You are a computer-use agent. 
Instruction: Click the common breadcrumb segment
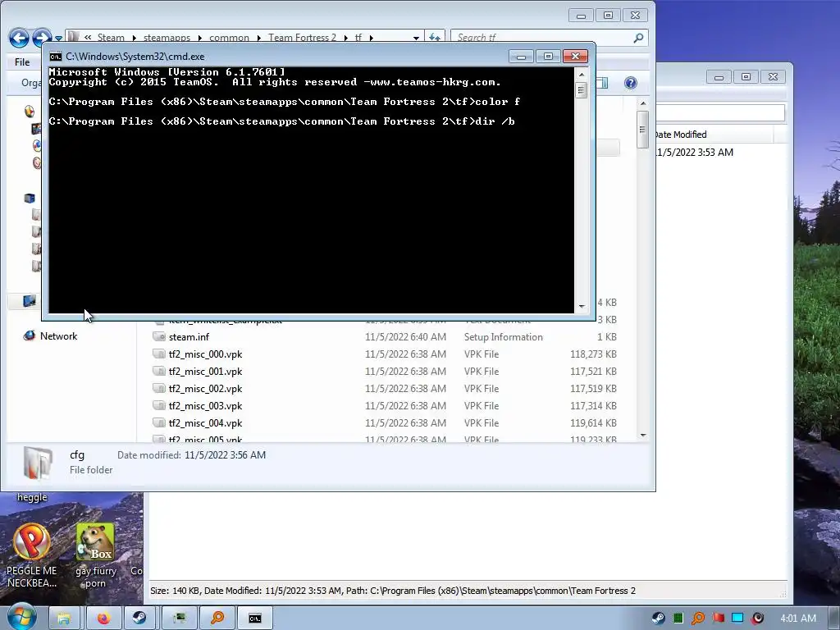[x=229, y=38]
